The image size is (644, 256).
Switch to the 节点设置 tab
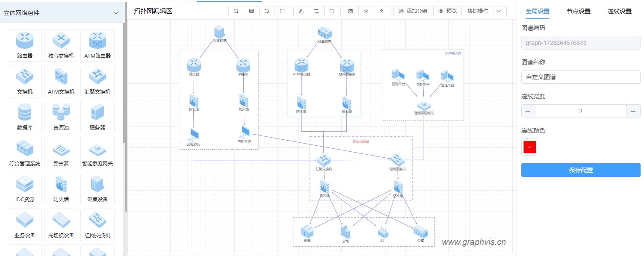[579, 12]
